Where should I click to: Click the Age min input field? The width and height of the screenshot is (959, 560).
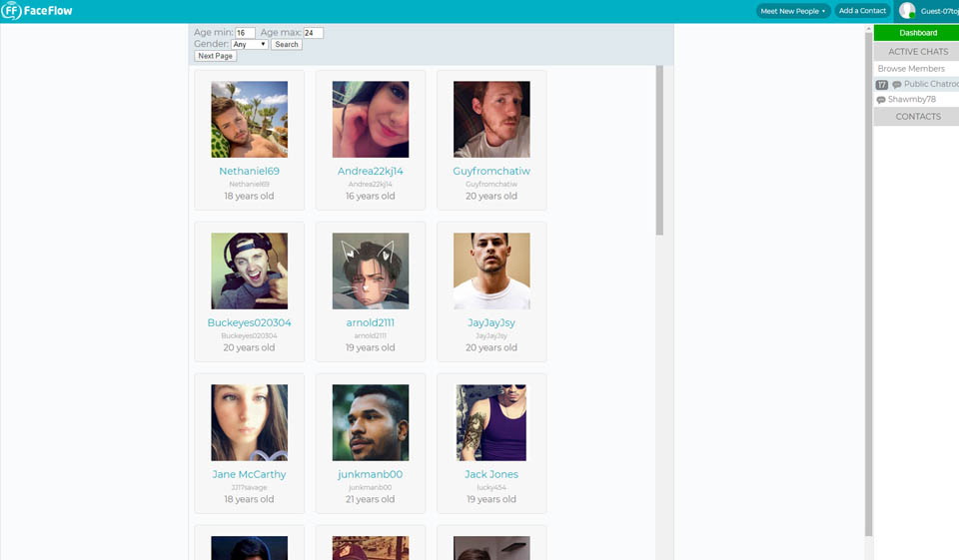[x=245, y=33]
